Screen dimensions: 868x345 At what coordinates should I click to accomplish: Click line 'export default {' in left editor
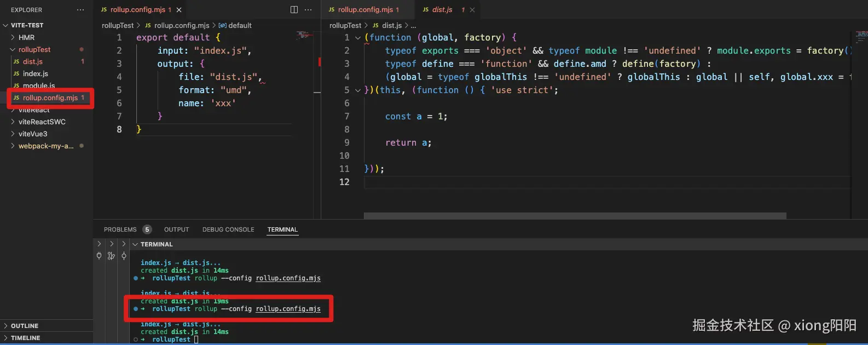point(178,38)
